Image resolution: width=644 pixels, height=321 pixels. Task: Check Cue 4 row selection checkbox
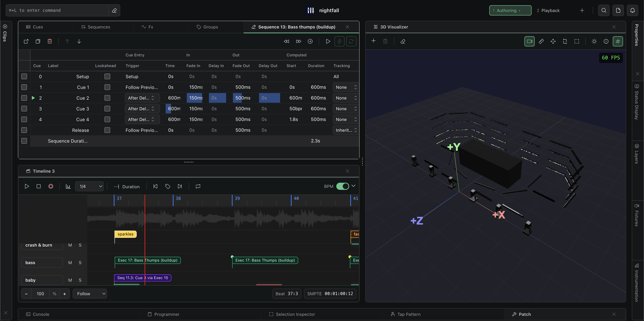(24, 119)
